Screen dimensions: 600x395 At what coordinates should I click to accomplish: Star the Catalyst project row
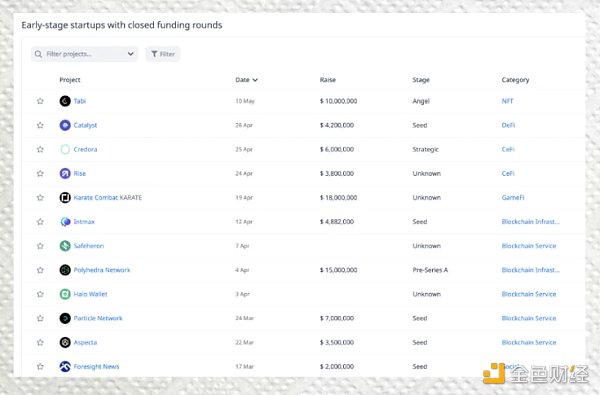[x=40, y=125]
